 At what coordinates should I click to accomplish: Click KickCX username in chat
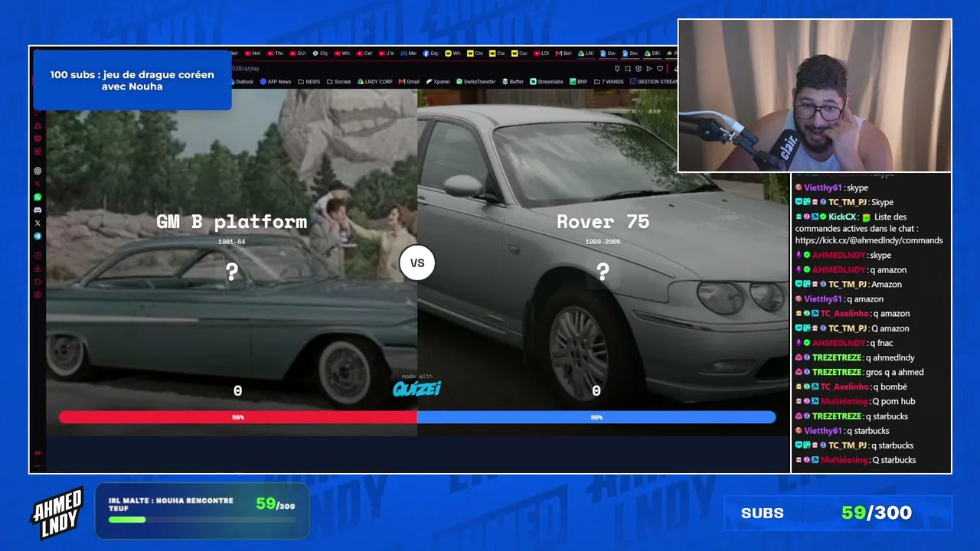tap(841, 217)
